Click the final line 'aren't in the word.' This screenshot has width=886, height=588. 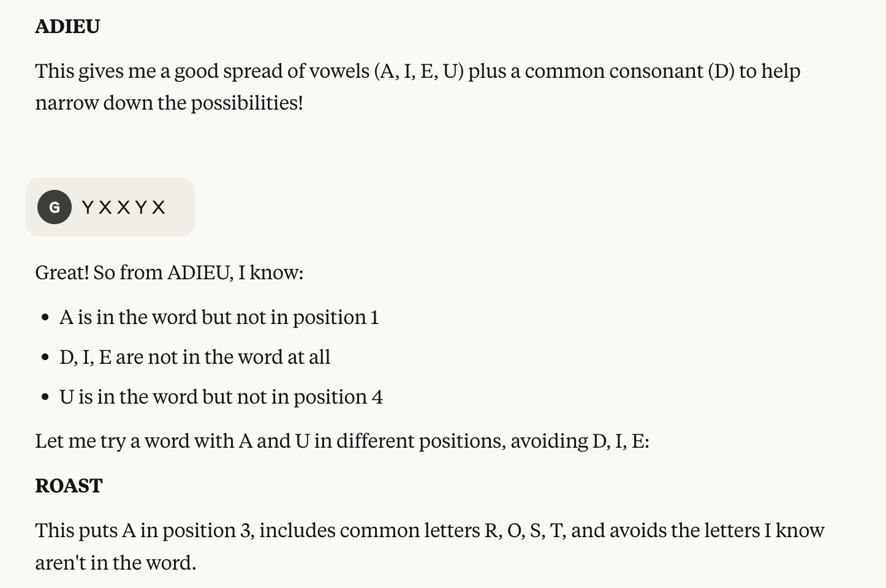(x=115, y=563)
